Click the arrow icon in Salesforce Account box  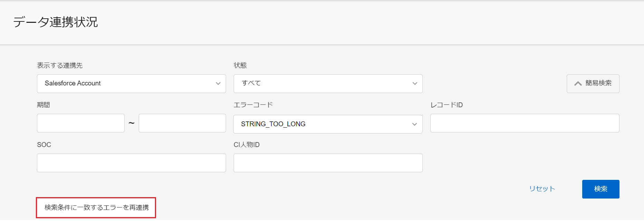[x=218, y=84]
